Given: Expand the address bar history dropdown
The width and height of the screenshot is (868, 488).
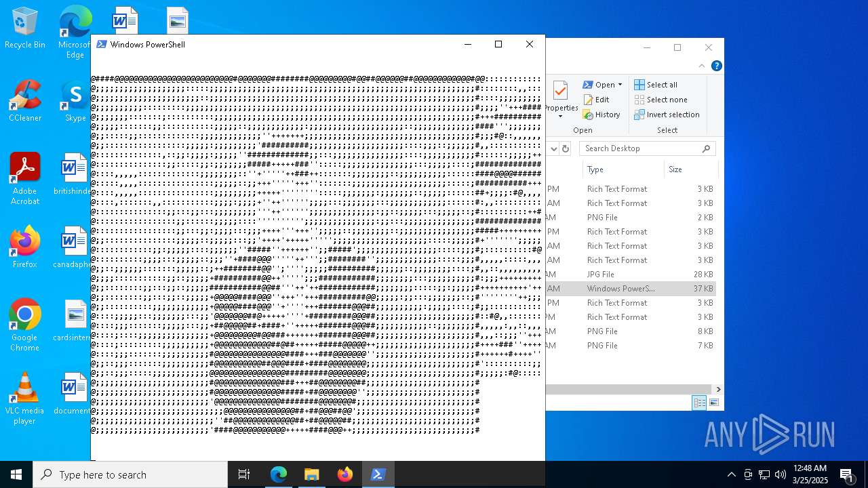Looking at the screenshot, I should 553,148.
